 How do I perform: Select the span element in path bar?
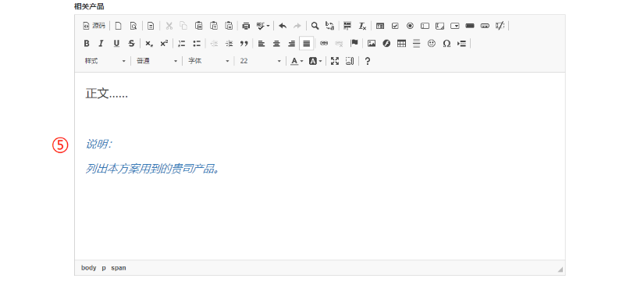(119, 268)
